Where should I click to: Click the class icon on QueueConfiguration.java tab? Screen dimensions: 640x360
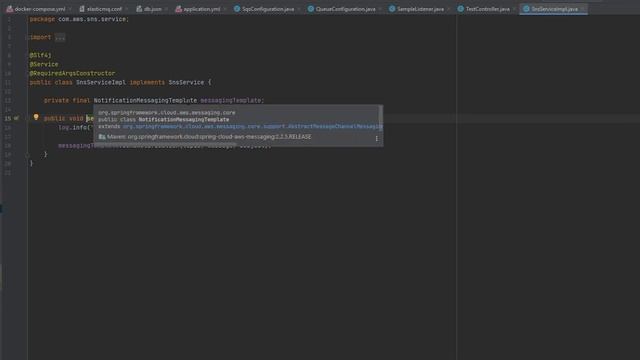(x=311, y=9)
